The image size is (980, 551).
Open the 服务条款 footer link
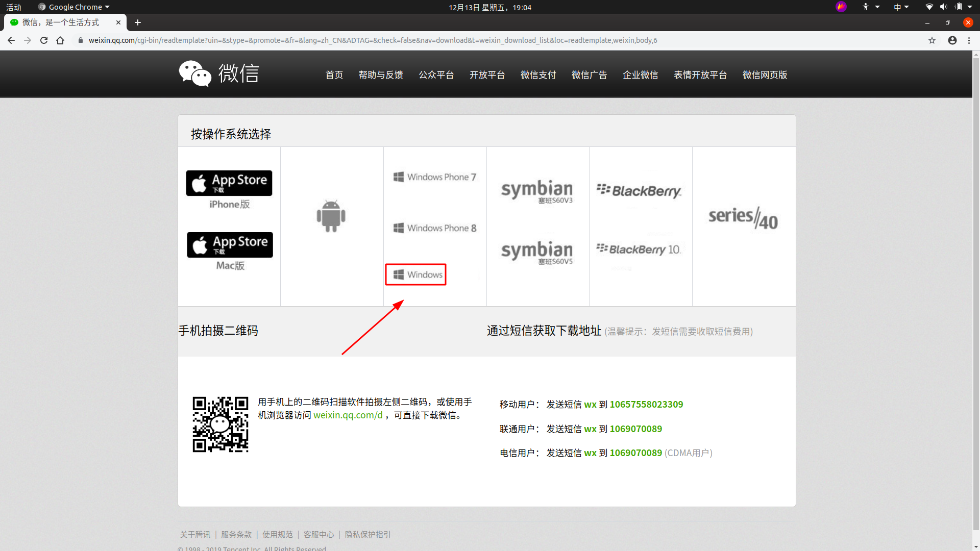point(236,535)
